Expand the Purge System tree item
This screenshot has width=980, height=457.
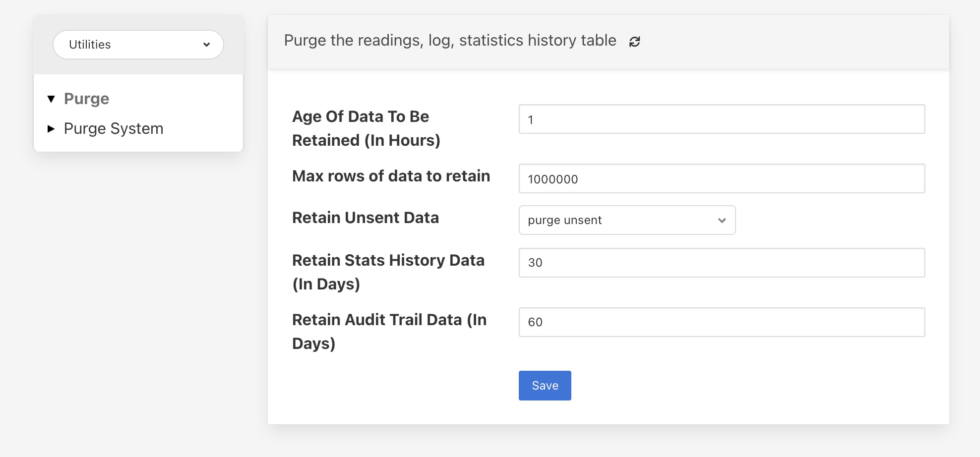point(51,129)
